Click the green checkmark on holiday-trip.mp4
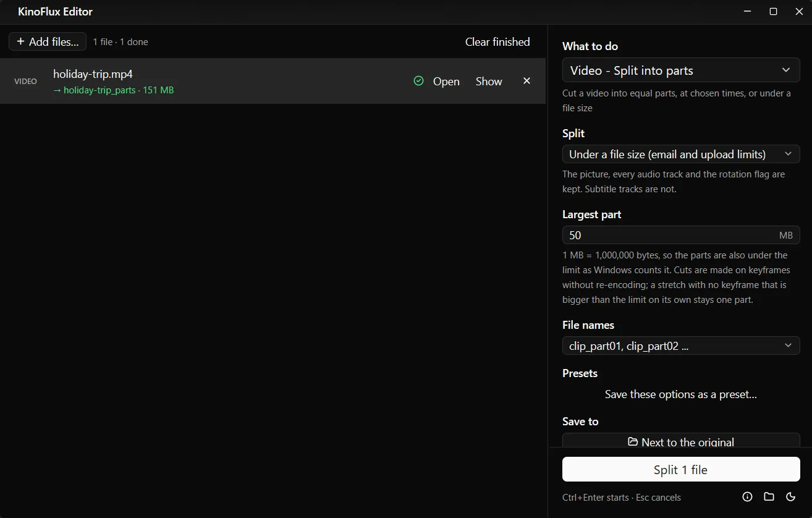812x518 pixels. click(x=418, y=81)
